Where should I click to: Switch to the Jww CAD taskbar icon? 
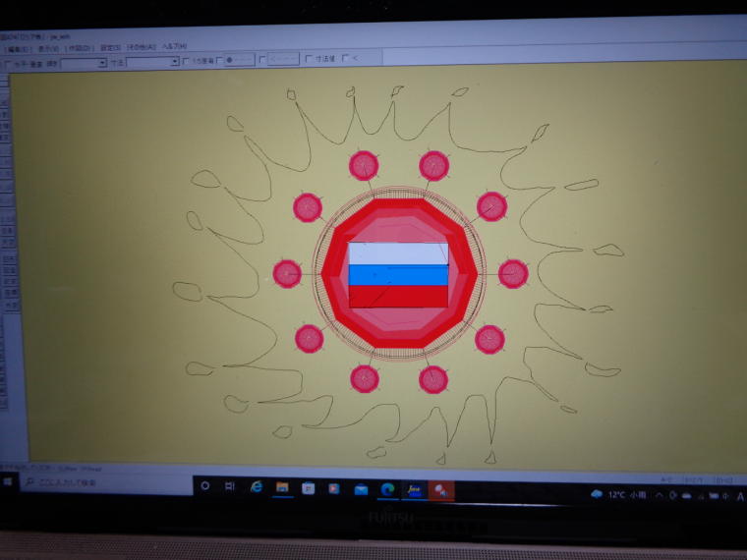414,490
